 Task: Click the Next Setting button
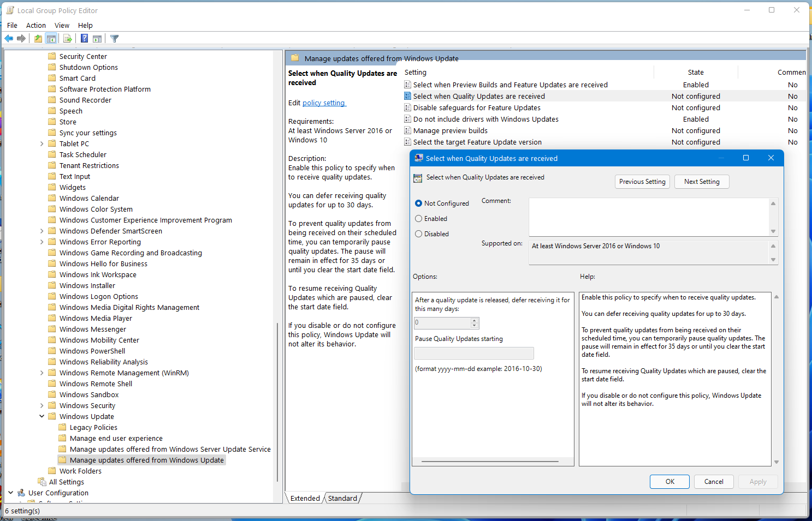(x=702, y=182)
